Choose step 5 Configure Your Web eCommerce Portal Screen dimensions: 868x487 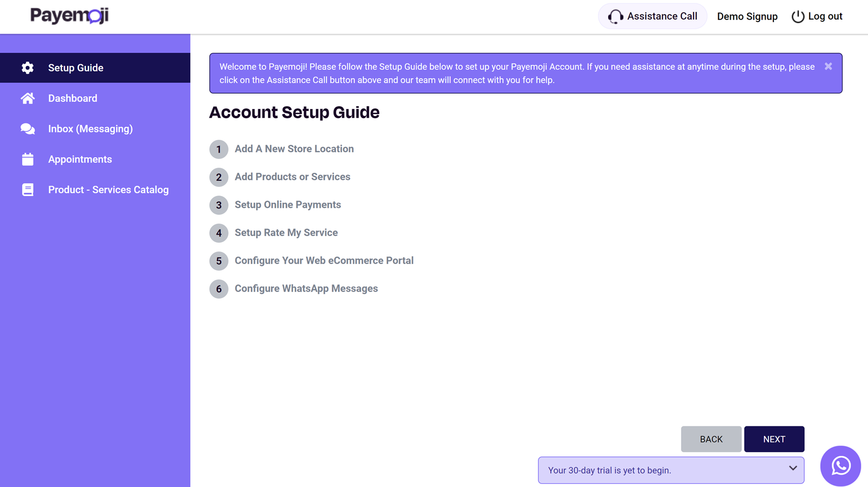[x=323, y=261]
